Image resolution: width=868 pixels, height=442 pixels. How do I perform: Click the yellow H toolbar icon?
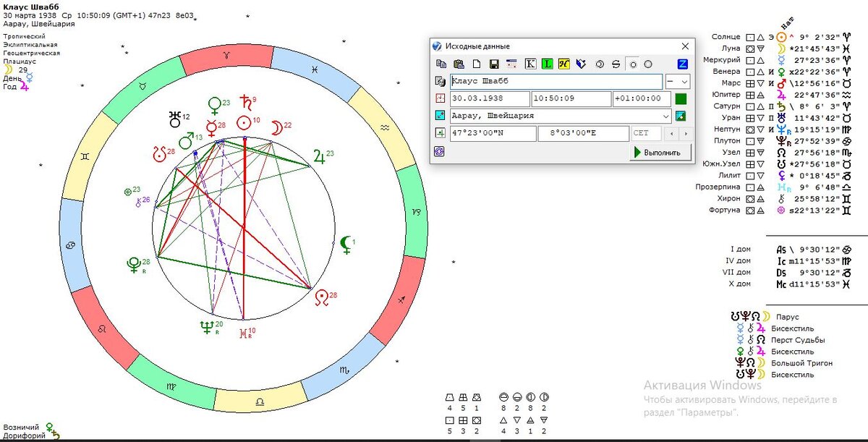(563, 64)
